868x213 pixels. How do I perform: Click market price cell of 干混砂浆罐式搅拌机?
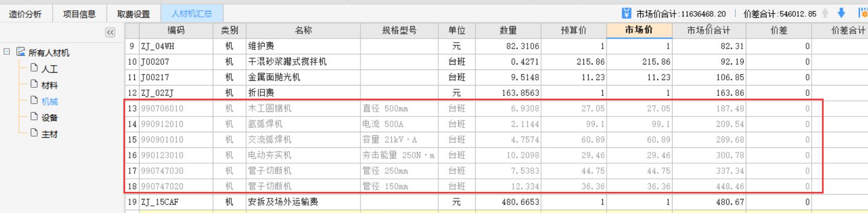click(639, 62)
